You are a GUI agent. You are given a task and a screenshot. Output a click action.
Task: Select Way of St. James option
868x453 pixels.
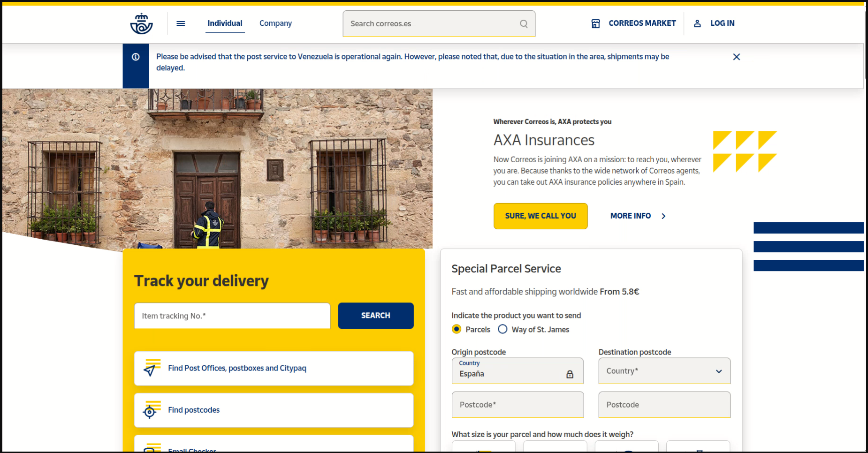pyautogui.click(x=503, y=329)
